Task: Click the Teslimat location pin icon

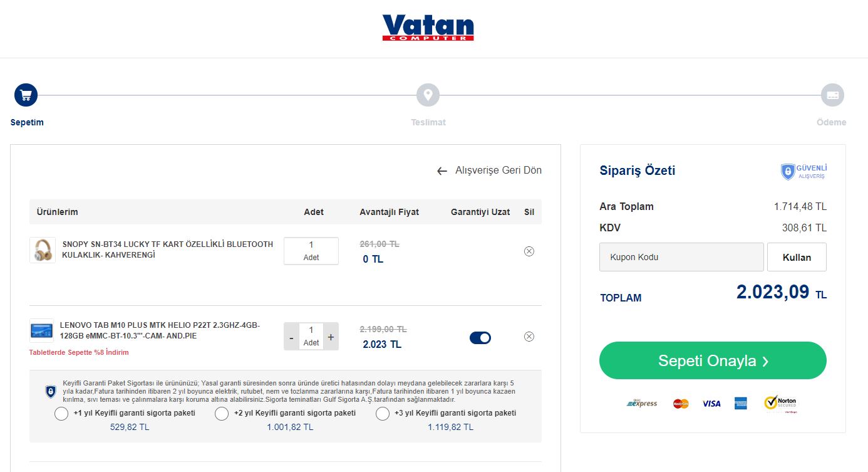Action: [428, 95]
